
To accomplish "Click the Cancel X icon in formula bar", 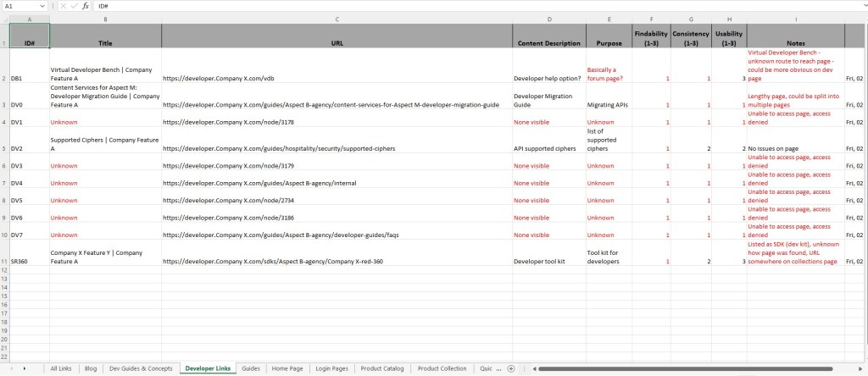I will [x=64, y=5].
